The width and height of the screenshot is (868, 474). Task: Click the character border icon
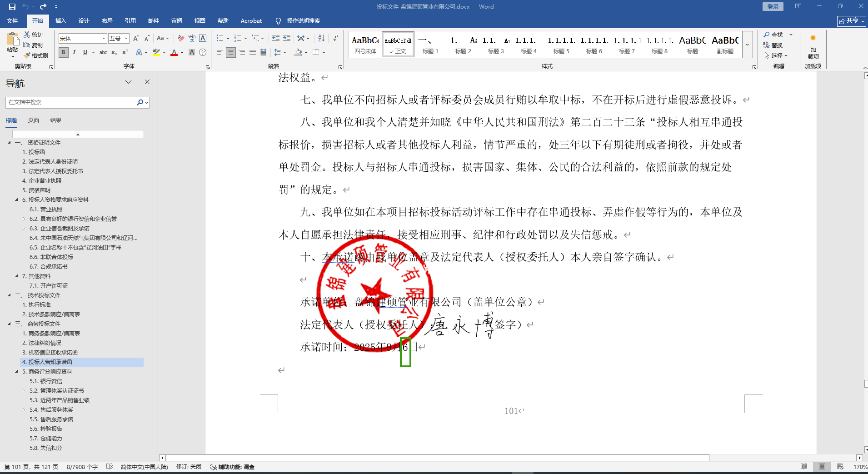[x=203, y=39]
